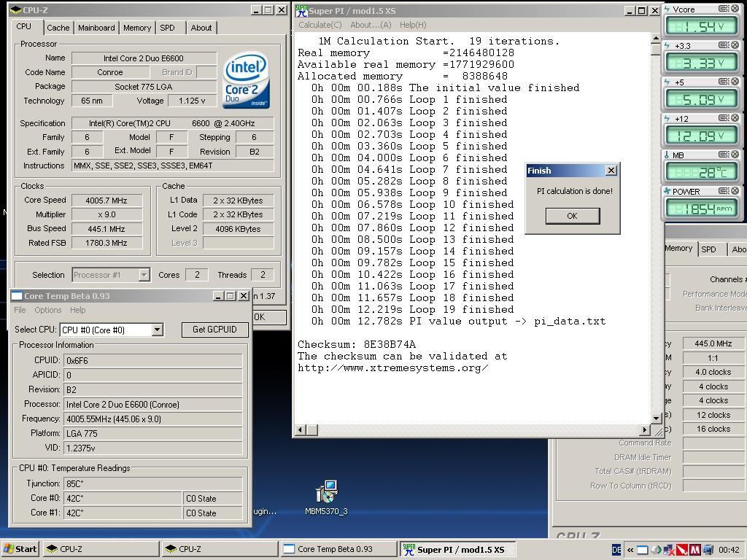Switch to the first CPU-Z taskbar button
Image resolution: width=747 pixels, height=560 pixels.
click(101, 549)
